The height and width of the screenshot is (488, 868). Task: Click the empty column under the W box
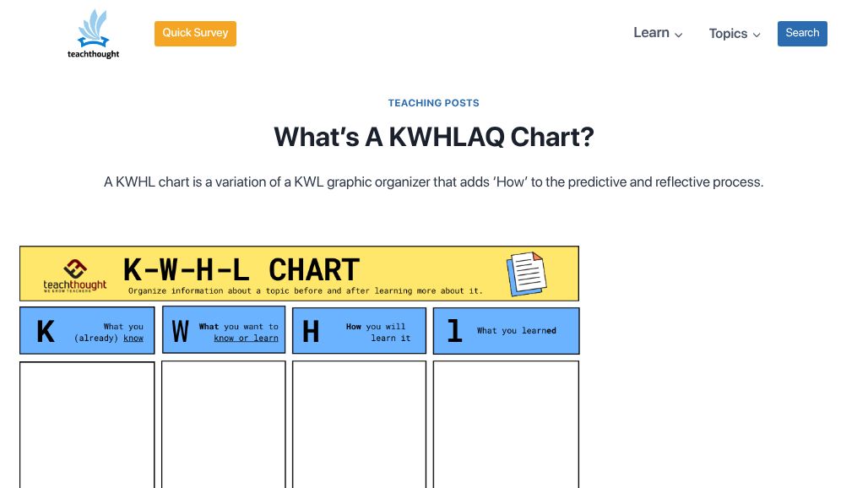pyautogui.click(x=224, y=424)
